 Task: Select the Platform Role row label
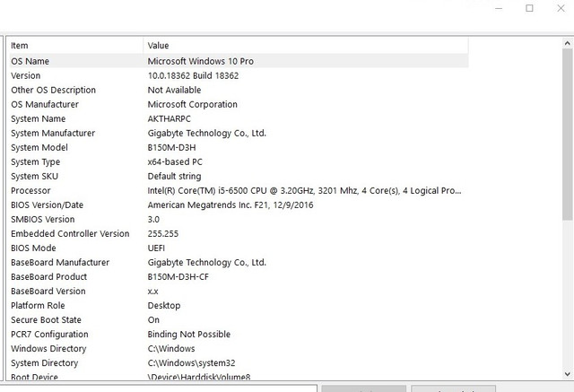38,306
